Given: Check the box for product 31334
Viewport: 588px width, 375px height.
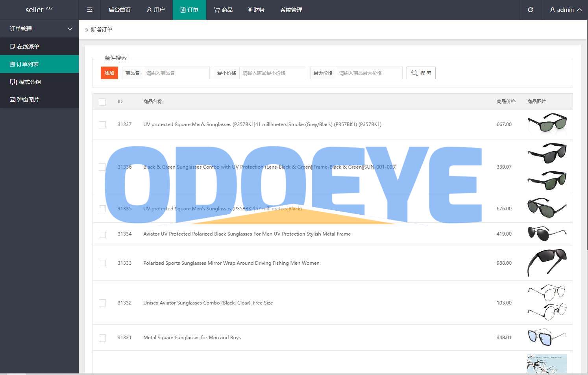Looking at the screenshot, I should pyautogui.click(x=102, y=234).
